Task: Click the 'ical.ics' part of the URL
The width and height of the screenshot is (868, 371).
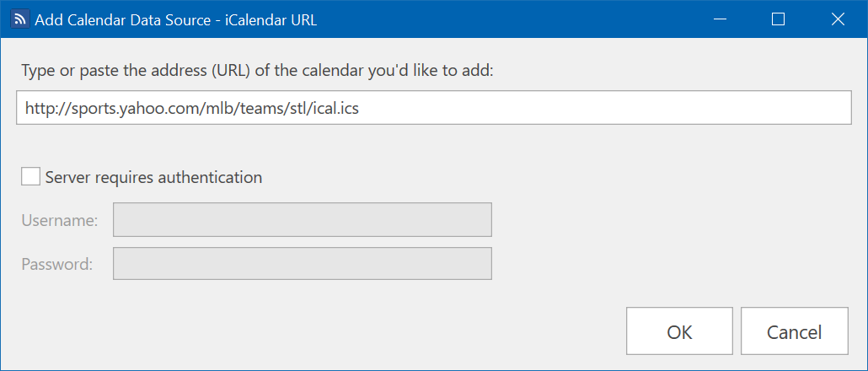Action: [335, 109]
